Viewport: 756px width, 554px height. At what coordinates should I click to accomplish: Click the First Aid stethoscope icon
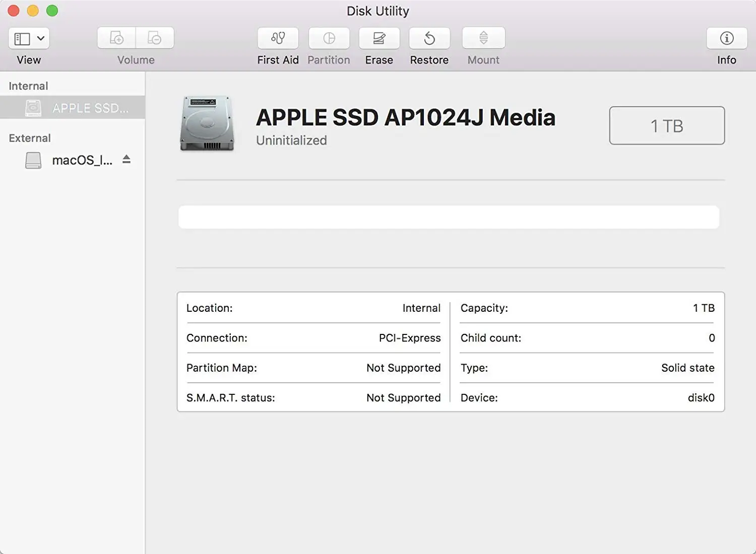click(278, 38)
